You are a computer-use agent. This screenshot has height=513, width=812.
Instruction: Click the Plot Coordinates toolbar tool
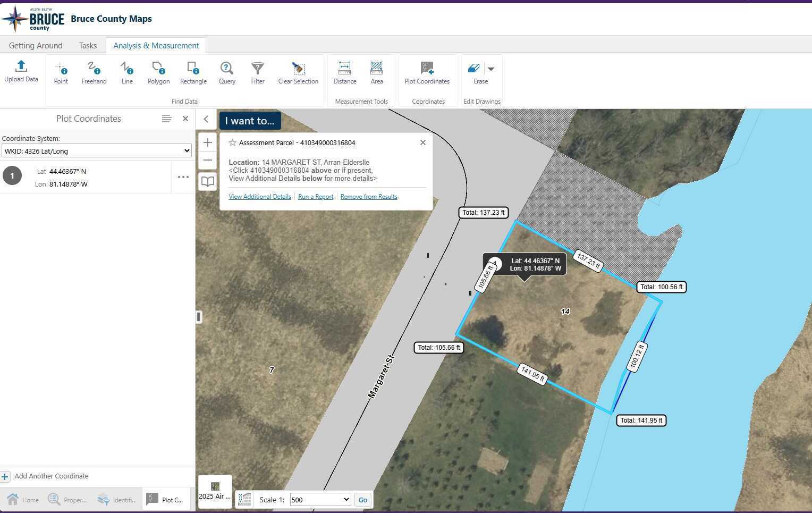click(x=427, y=73)
